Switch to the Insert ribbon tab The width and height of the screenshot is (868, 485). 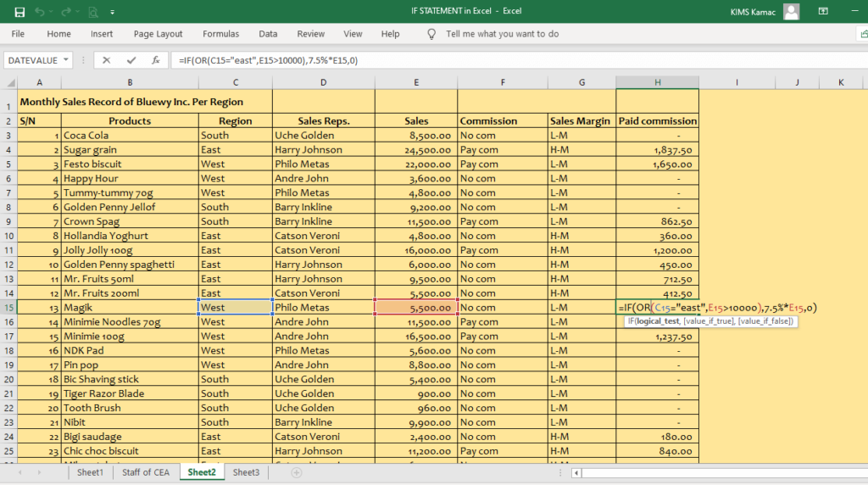(102, 34)
